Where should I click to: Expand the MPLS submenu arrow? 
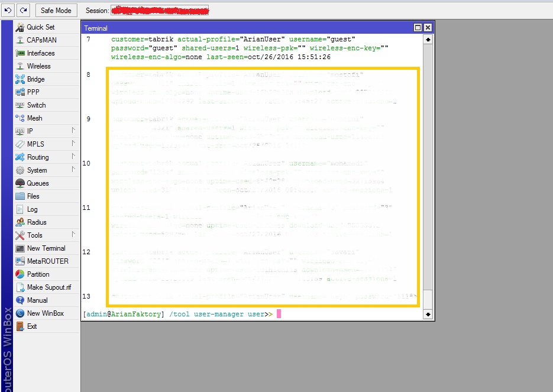(x=73, y=144)
